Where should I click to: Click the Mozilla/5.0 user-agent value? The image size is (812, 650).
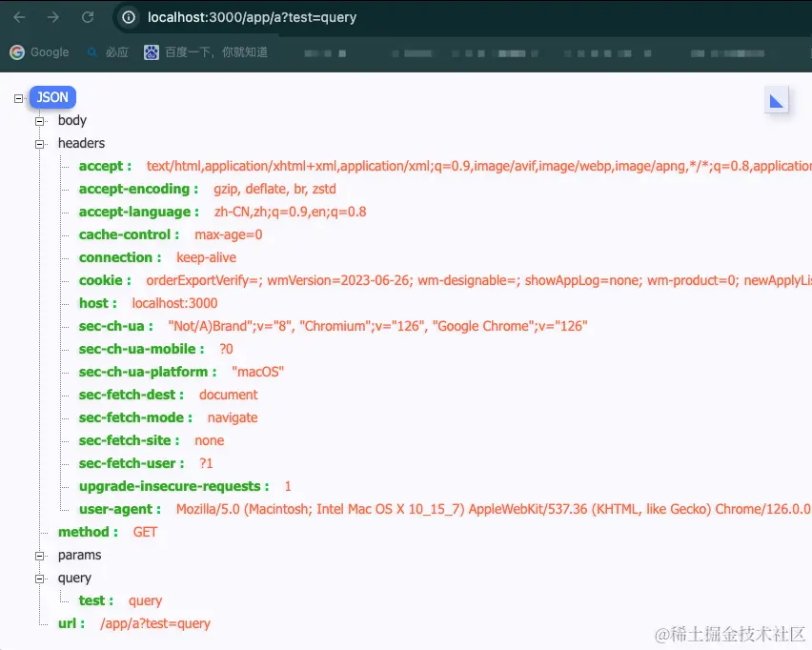point(494,509)
